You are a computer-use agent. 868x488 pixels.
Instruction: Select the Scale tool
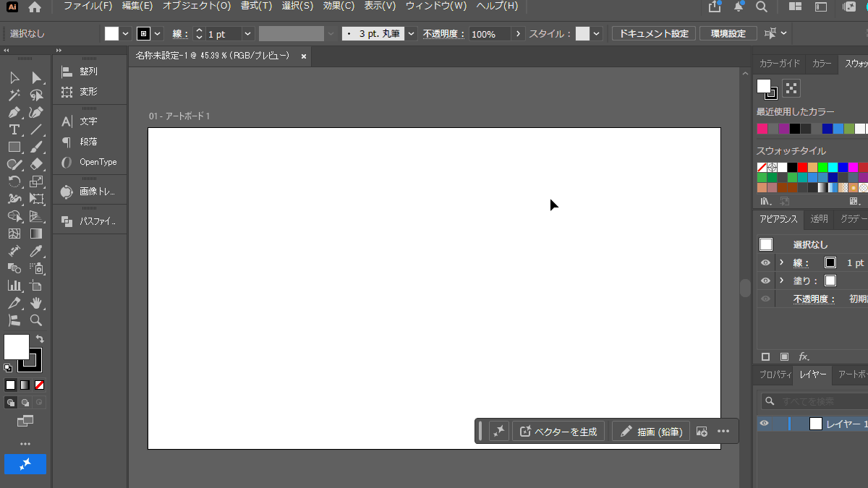coord(36,181)
